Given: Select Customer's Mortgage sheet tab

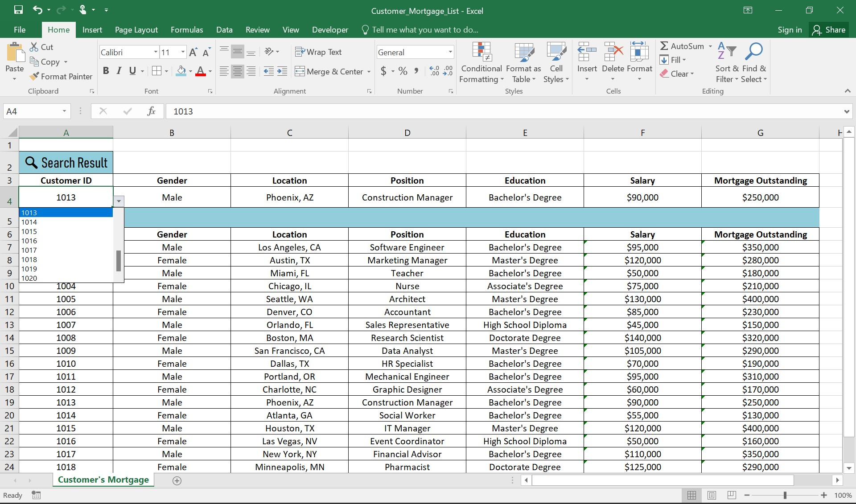Looking at the screenshot, I should 103,480.
